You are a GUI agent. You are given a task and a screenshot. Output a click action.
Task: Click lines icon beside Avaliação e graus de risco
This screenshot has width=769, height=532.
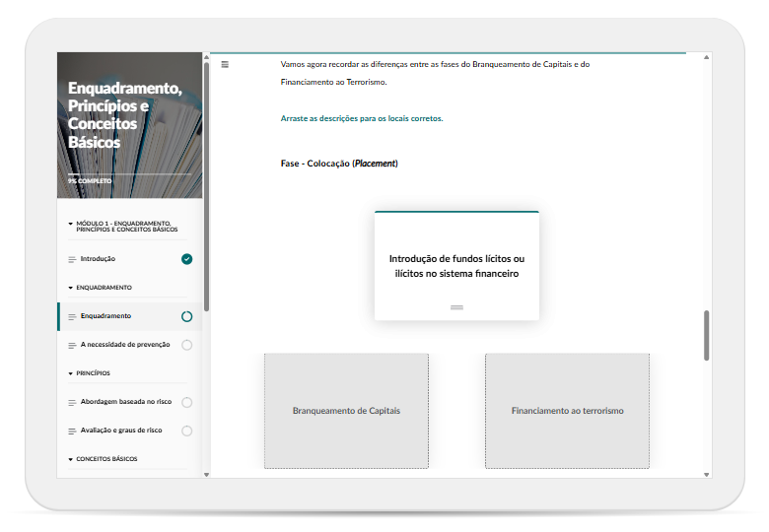(72, 432)
